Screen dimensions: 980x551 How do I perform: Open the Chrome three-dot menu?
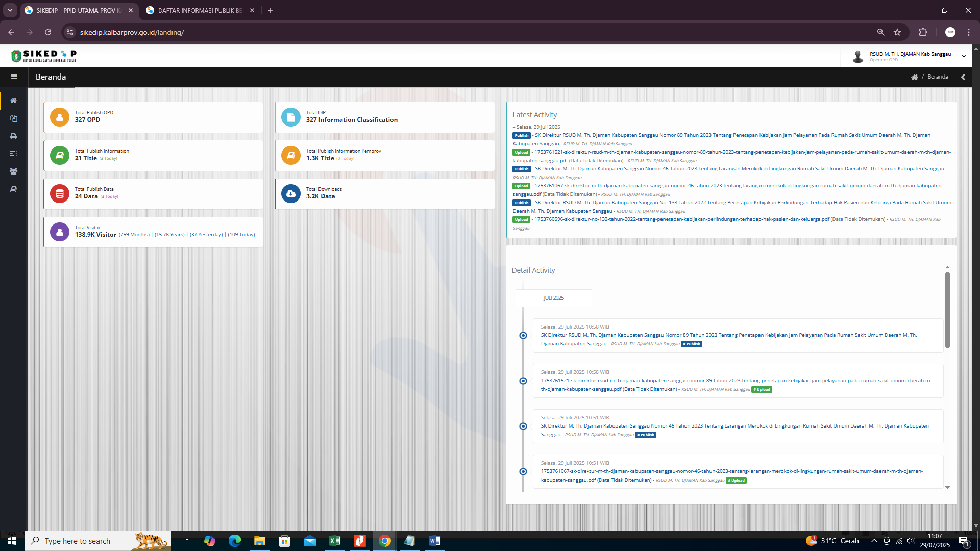[x=969, y=32]
